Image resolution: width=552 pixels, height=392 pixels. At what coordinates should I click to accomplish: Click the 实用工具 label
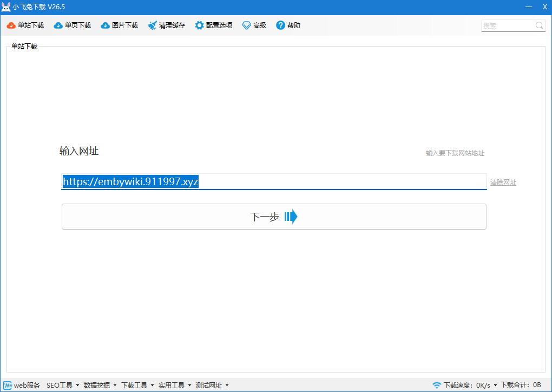click(172, 386)
